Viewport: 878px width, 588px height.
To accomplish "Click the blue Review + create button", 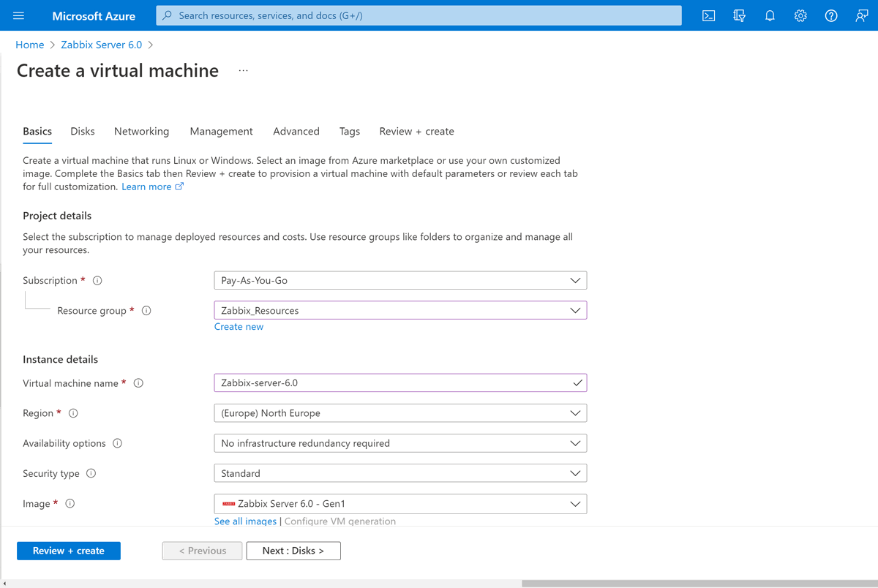I will (x=69, y=551).
